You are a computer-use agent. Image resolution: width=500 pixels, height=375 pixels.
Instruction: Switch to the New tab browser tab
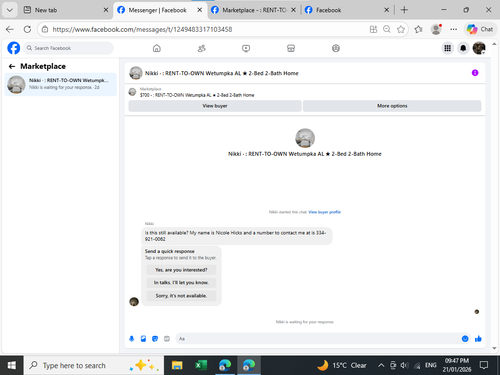66,10
